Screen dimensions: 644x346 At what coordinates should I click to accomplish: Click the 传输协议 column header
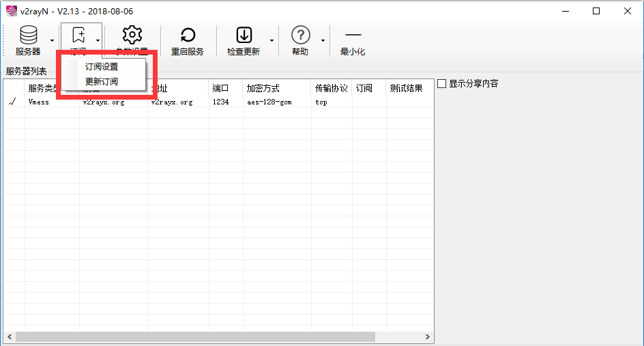pyautogui.click(x=331, y=88)
